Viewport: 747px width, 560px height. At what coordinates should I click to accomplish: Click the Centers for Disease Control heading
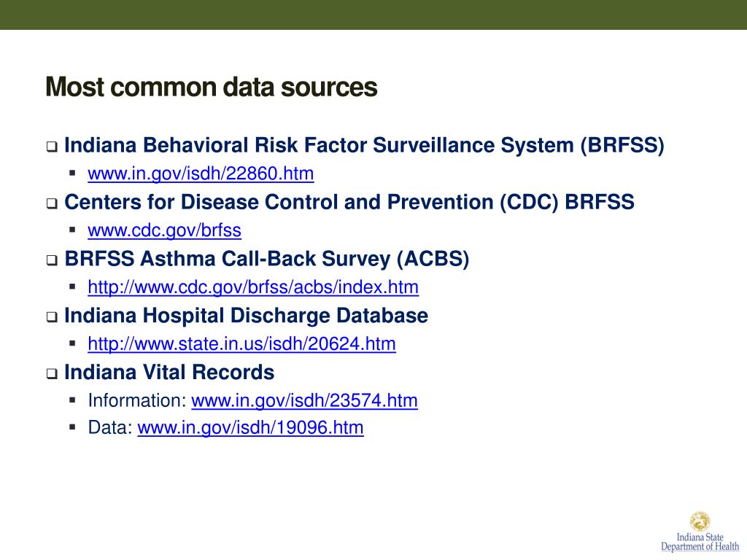point(349,202)
